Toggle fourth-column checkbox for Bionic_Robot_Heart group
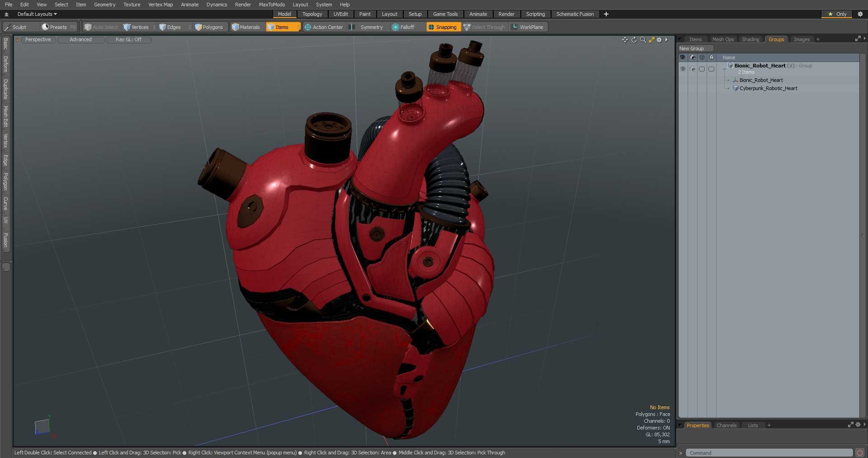This screenshot has height=458, width=868. coord(711,69)
